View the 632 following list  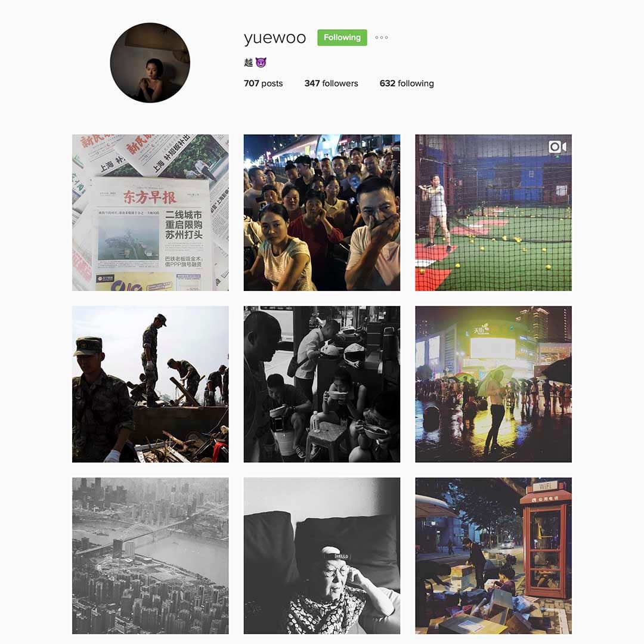pos(407,83)
